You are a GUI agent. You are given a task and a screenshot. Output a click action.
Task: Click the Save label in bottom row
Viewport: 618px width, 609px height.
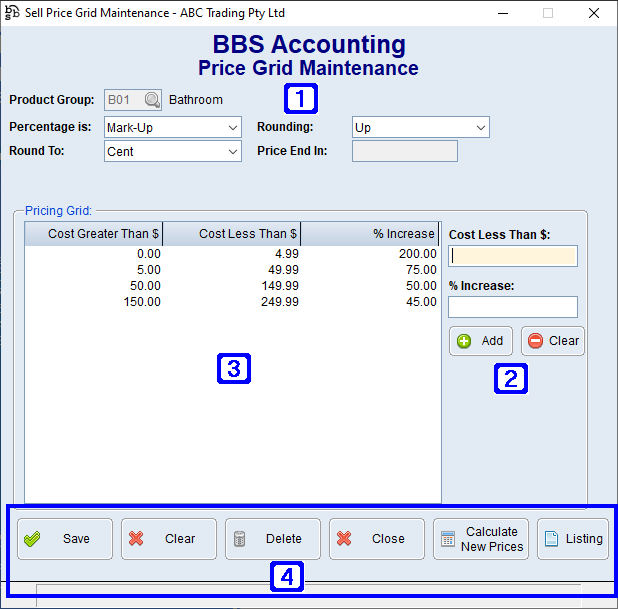76,539
